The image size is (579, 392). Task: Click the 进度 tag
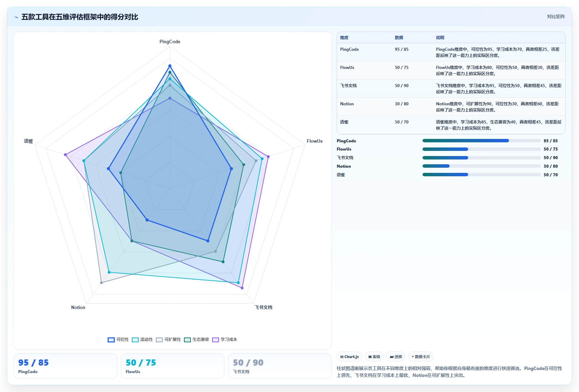pos(396,357)
